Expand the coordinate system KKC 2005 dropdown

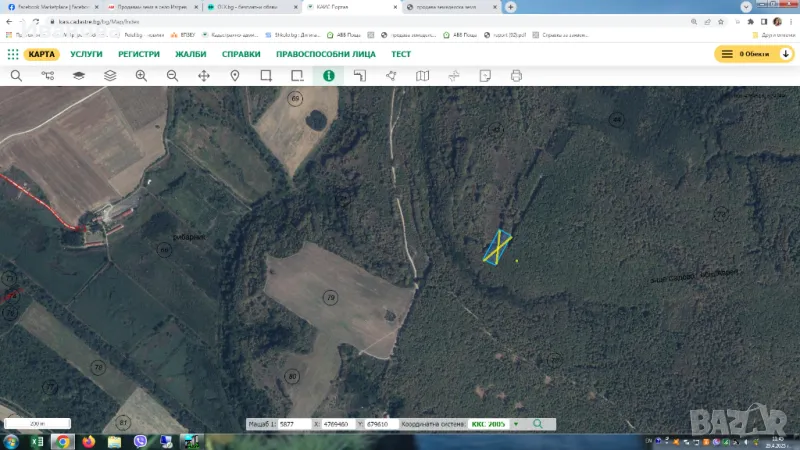pyautogui.click(x=516, y=424)
